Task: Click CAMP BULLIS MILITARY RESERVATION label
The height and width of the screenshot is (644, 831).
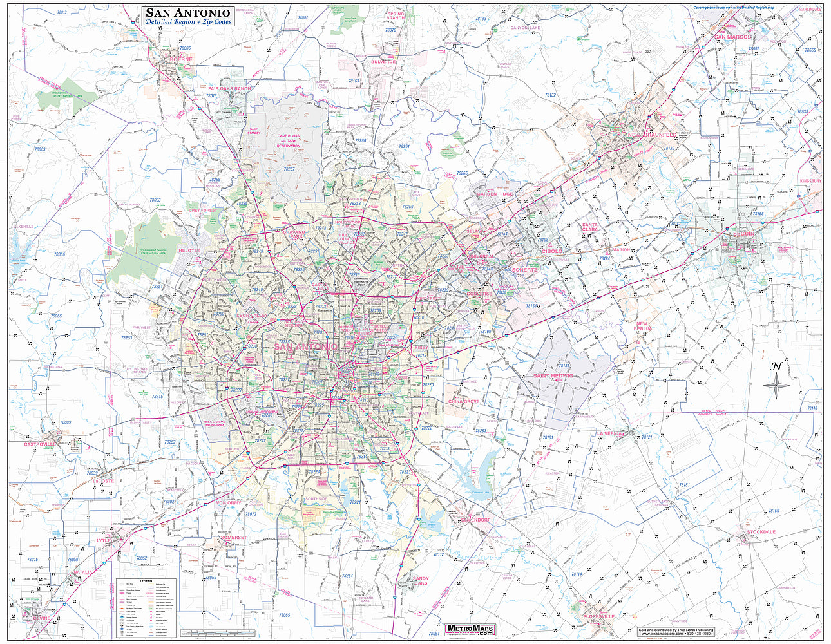Action: [x=289, y=141]
